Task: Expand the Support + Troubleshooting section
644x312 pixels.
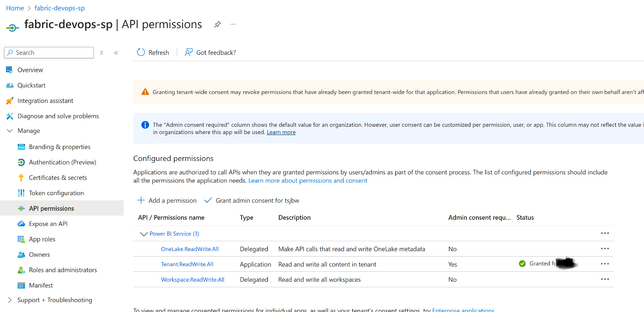Action: [x=10, y=300]
